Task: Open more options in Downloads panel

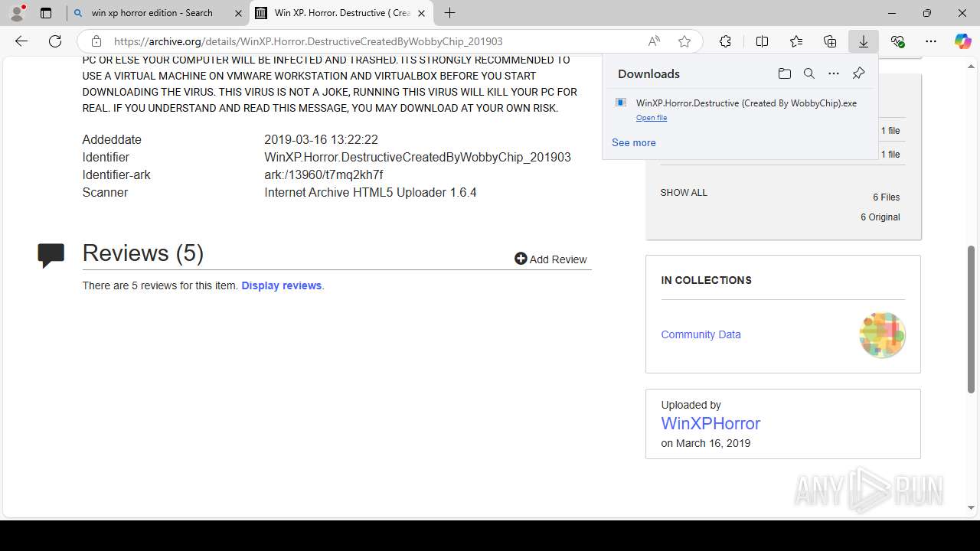Action: pos(834,73)
